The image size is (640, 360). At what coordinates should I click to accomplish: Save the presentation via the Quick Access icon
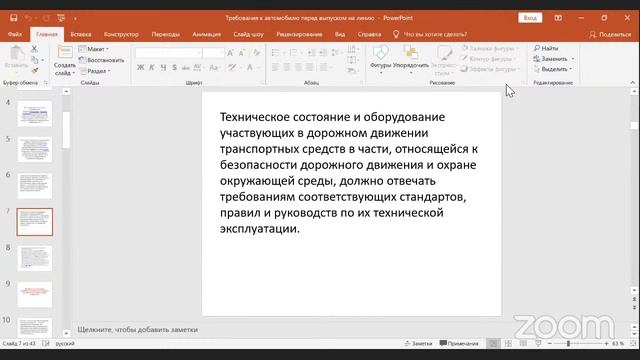tap(13, 18)
